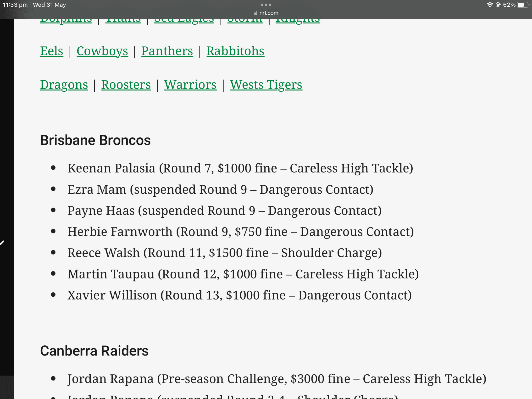The height and width of the screenshot is (399, 532).
Task: Jump to the Panthers section link
Action: [167, 51]
